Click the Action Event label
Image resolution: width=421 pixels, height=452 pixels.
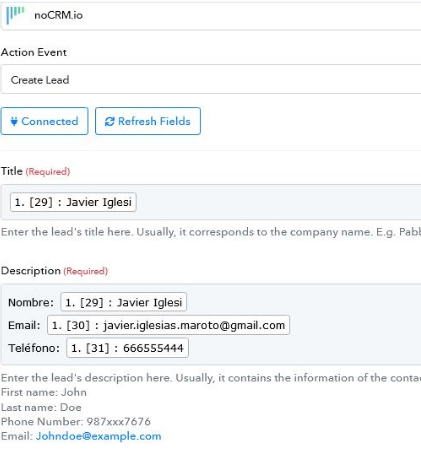pos(34,52)
